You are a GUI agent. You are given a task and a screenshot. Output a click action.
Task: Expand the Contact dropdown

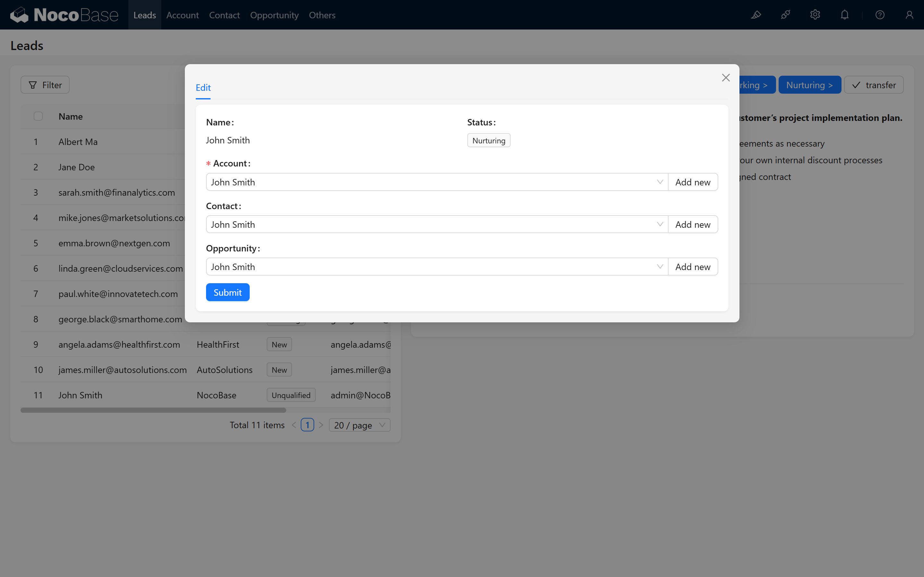[660, 225]
